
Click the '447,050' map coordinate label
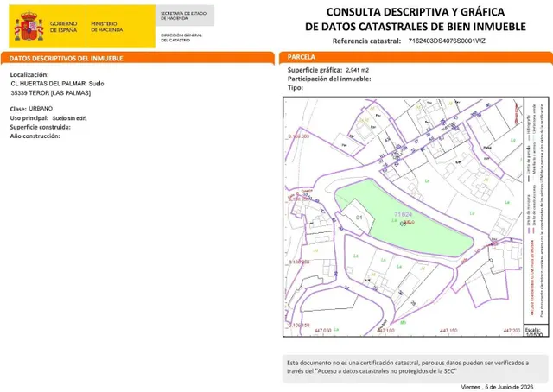(x=322, y=331)
